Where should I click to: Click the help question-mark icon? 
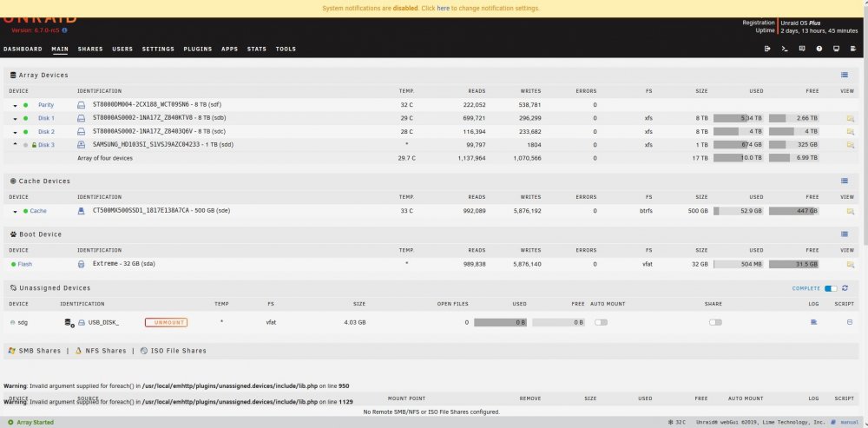tap(819, 49)
